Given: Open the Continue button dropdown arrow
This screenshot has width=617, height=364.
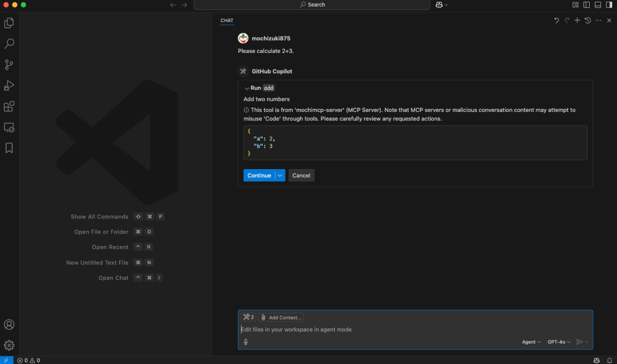Looking at the screenshot, I should pyautogui.click(x=280, y=175).
